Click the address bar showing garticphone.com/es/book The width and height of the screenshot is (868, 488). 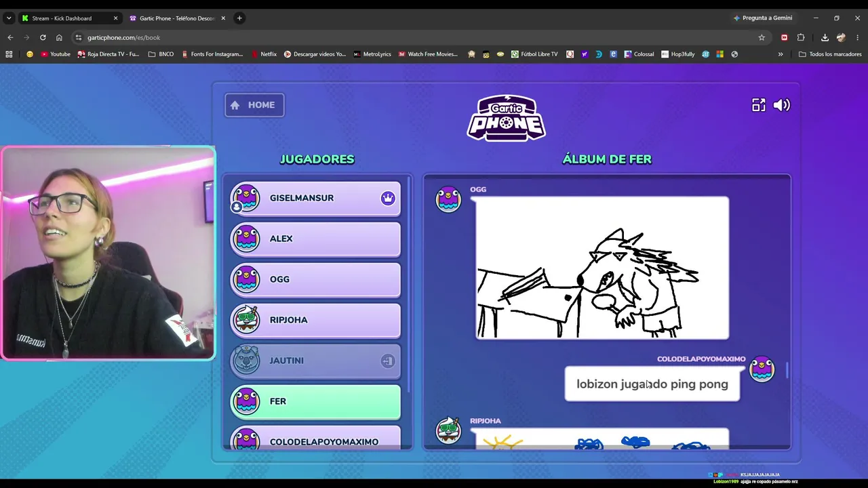420,37
